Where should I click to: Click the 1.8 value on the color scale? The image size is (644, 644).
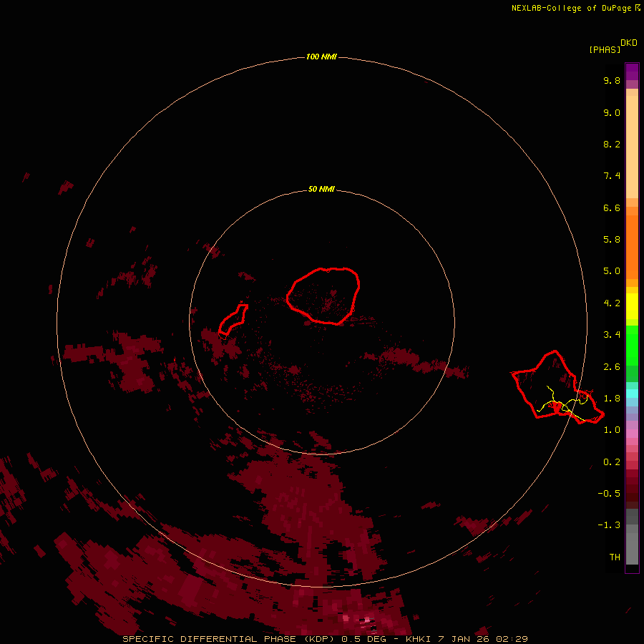pos(612,399)
